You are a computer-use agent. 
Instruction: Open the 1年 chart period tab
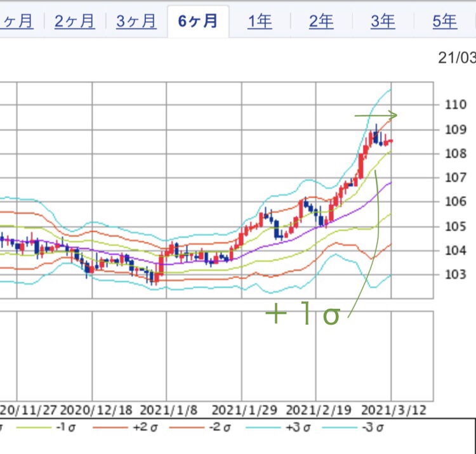tap(260, 22)
